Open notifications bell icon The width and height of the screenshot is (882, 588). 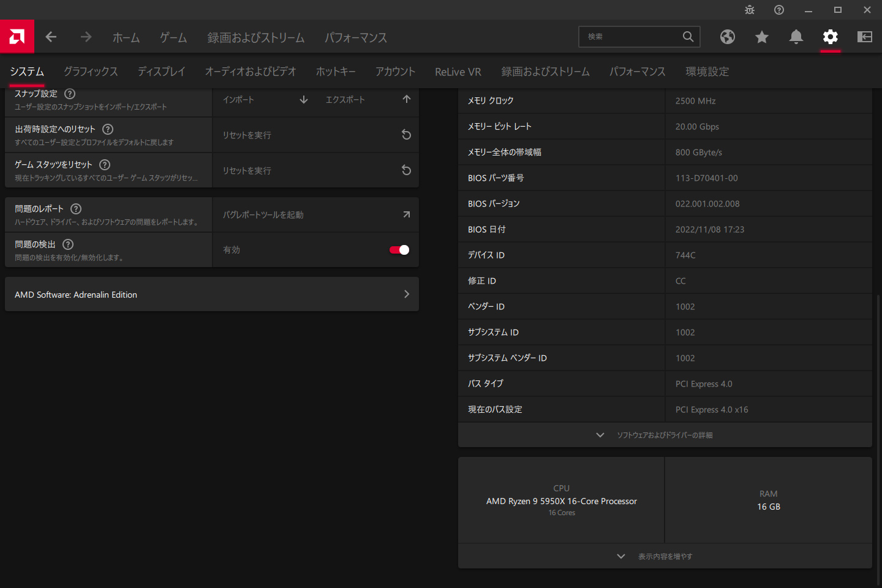[796, 37]
